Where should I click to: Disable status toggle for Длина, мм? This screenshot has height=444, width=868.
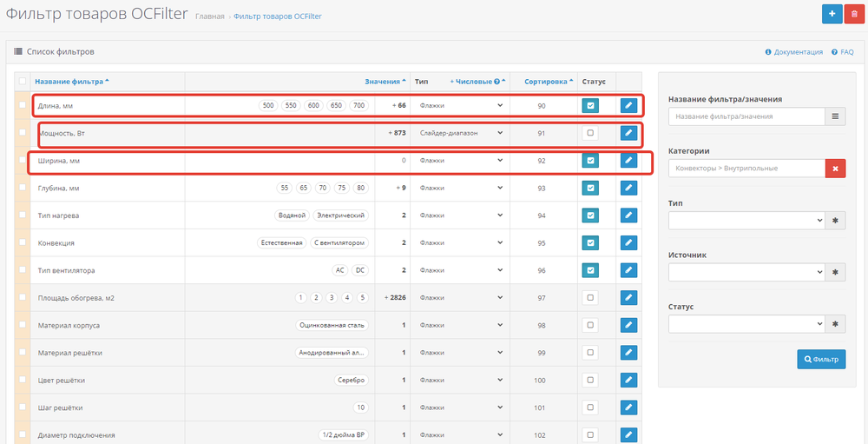590,106
